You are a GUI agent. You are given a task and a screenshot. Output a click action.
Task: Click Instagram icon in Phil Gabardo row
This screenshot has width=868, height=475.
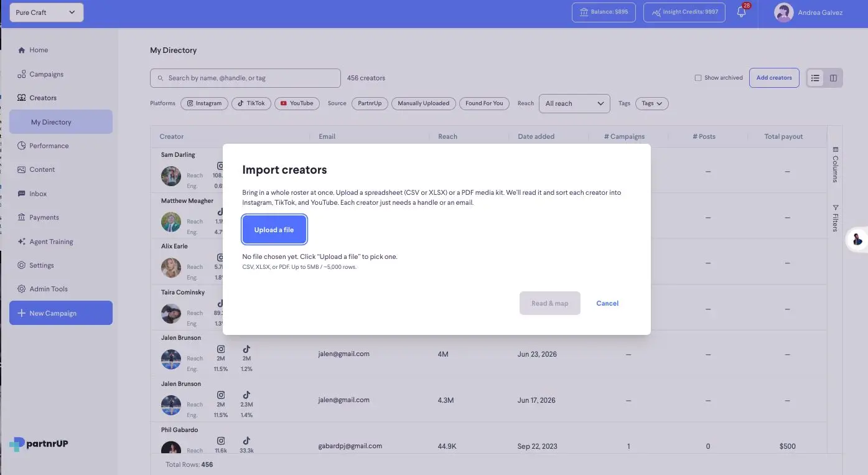221,441
